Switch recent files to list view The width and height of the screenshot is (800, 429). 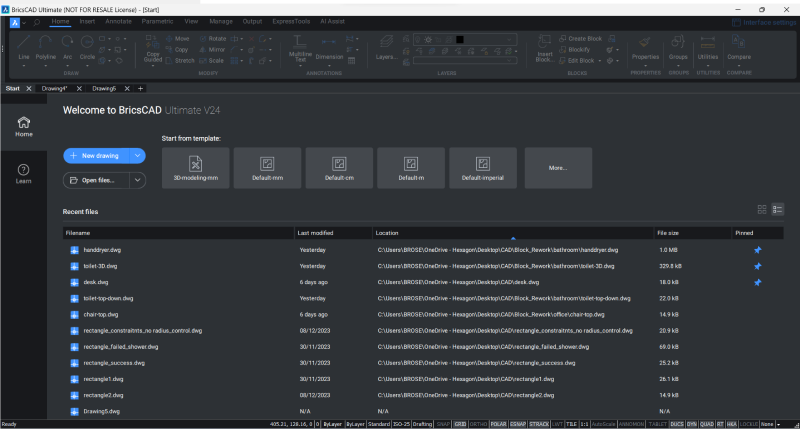click(777, 209)
